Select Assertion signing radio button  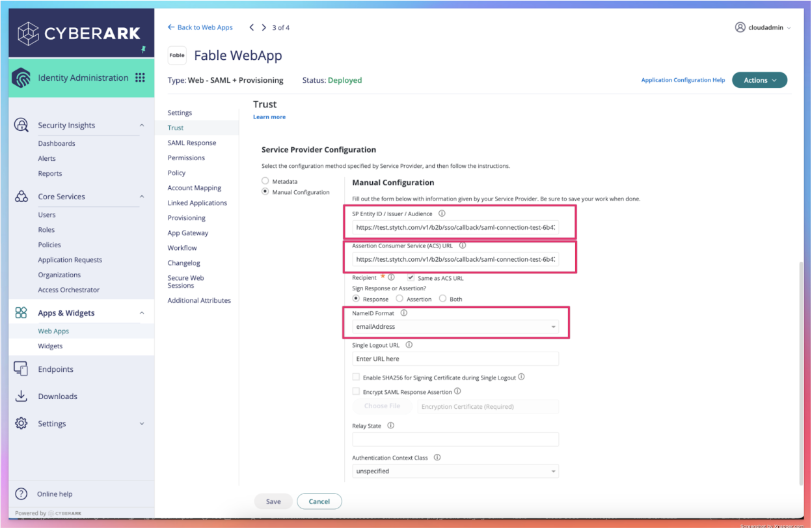point(399,299)
